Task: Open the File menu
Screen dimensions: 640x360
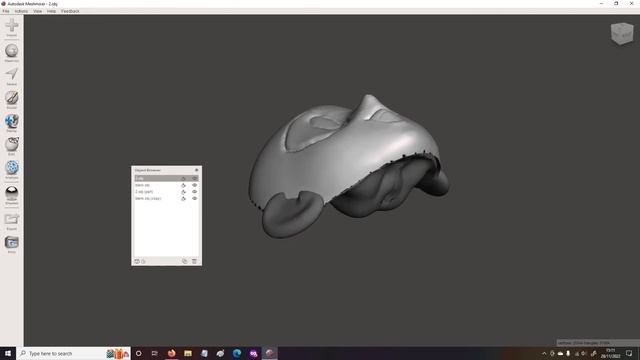Action: click(x=6, y=11)
